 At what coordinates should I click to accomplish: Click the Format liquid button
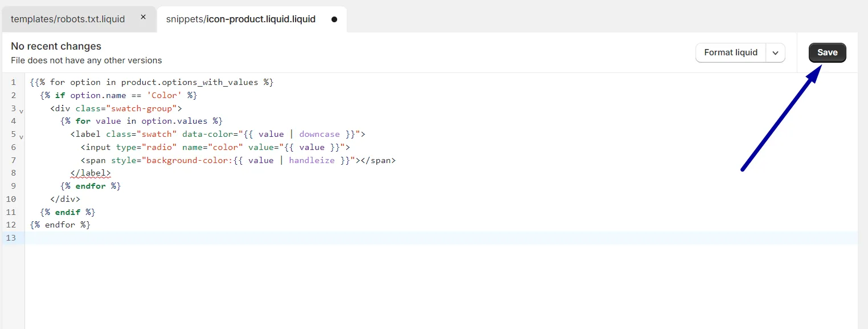coord(731,52)
